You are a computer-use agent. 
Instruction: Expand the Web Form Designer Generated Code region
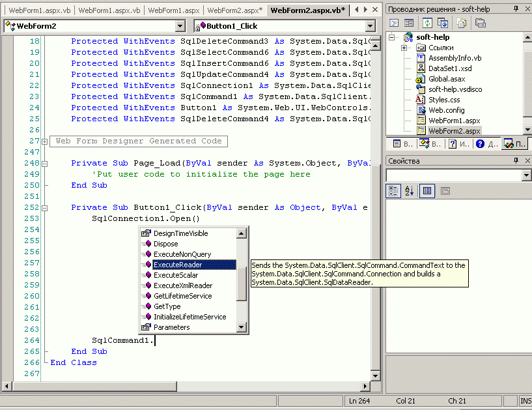[44, 141]
